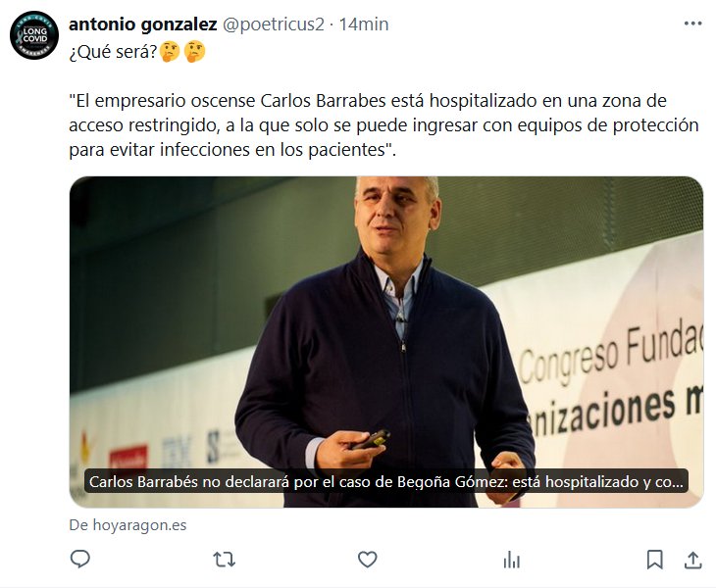Open the article preview photo of the speaker
Image resolution: width=716 pixels, height=588 pixels.
coord(385,342)
